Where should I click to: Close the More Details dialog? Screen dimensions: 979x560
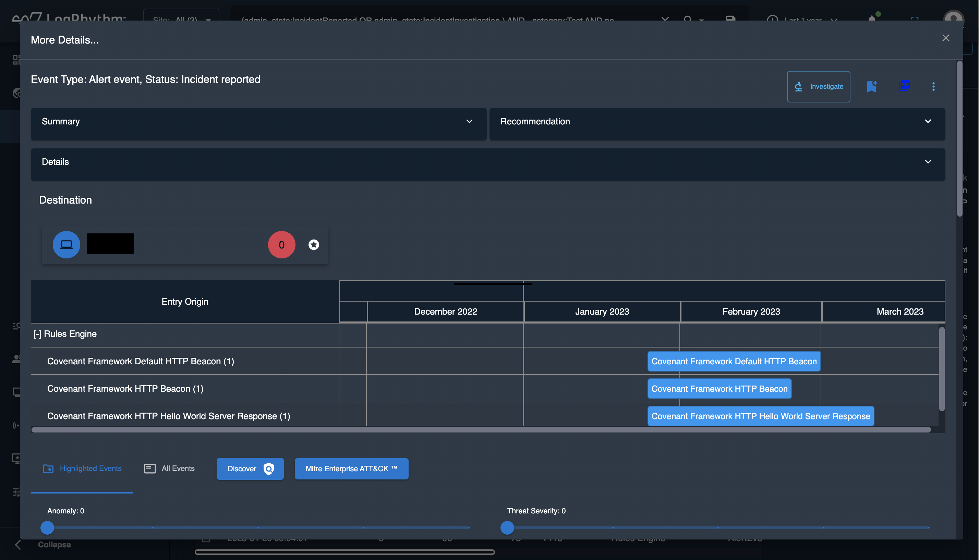coord(945,38)
